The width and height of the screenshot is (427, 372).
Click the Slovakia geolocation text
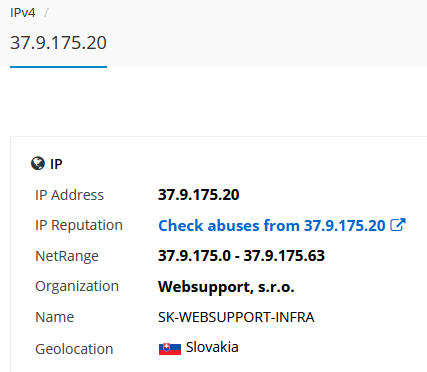[212, 347]
